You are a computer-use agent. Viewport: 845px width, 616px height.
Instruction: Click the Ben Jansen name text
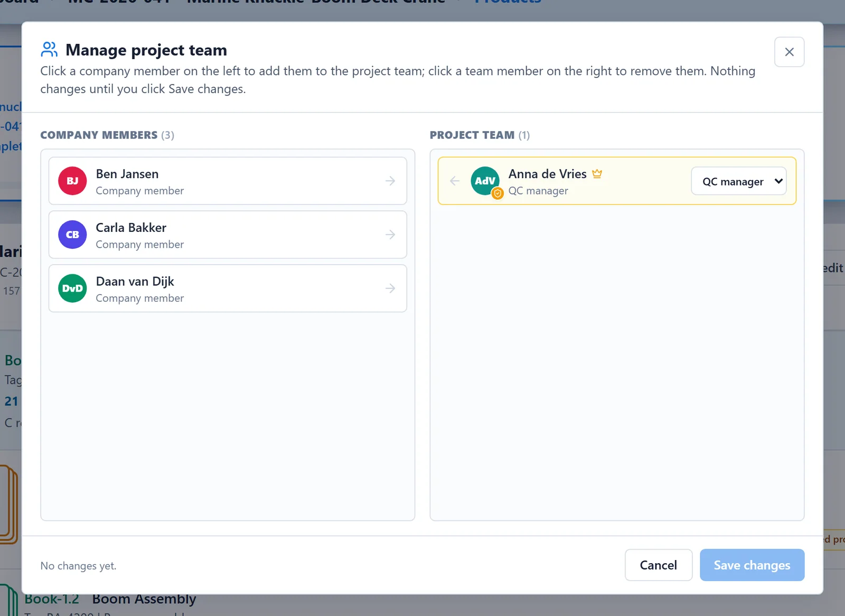127,174
